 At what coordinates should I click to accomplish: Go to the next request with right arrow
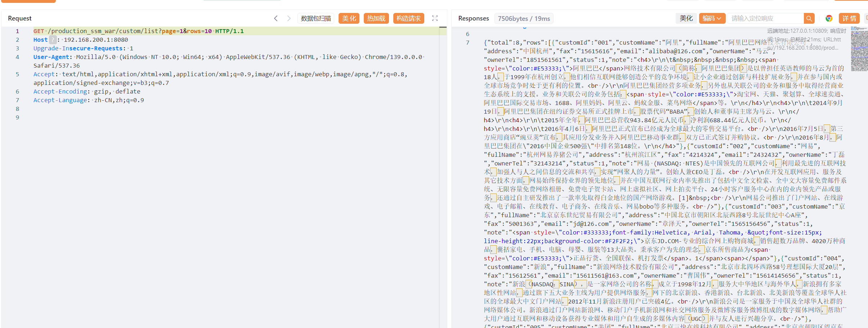tap(288, 18)
